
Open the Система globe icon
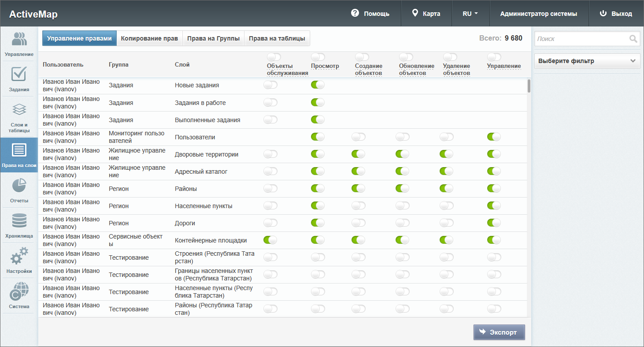[19, 291]
